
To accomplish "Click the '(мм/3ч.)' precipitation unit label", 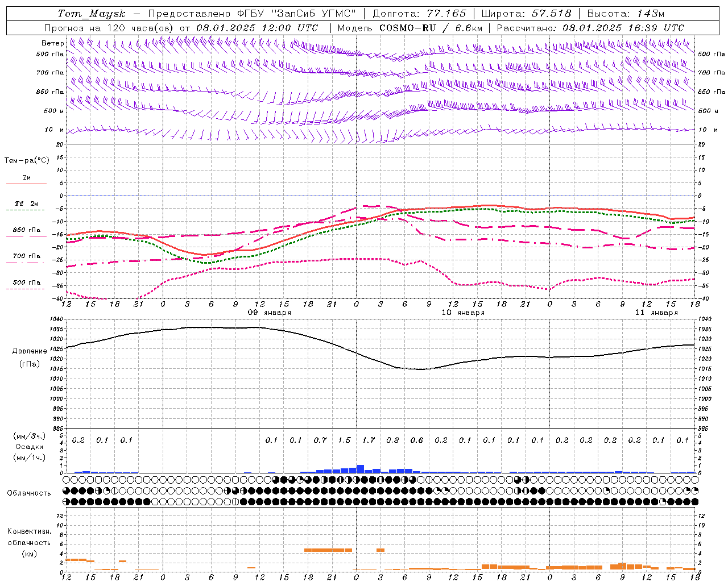I will pyautogui.click(x=28, y=436).
